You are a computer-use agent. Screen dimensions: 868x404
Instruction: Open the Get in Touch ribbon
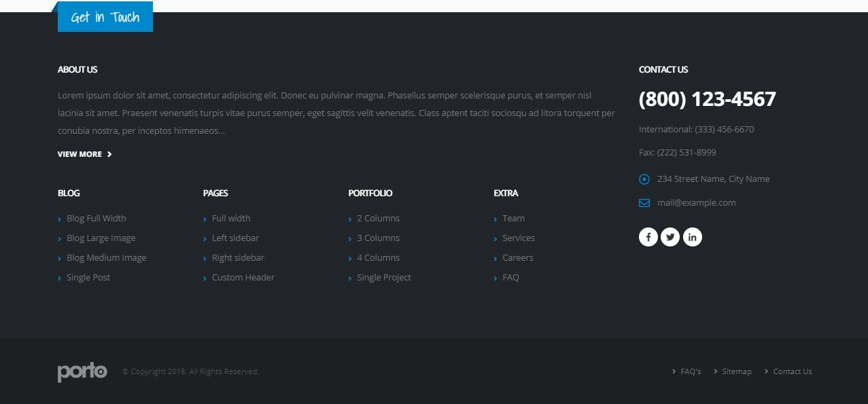(x=105, y=17)
